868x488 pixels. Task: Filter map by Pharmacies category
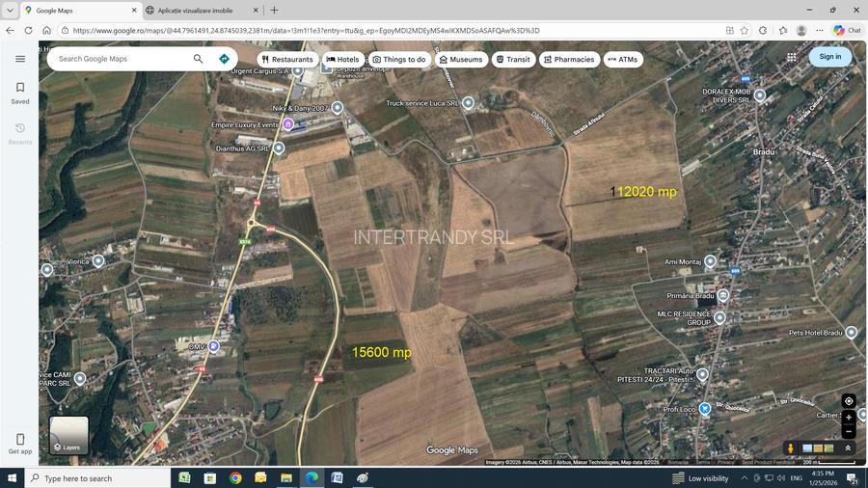pos(568,59)
